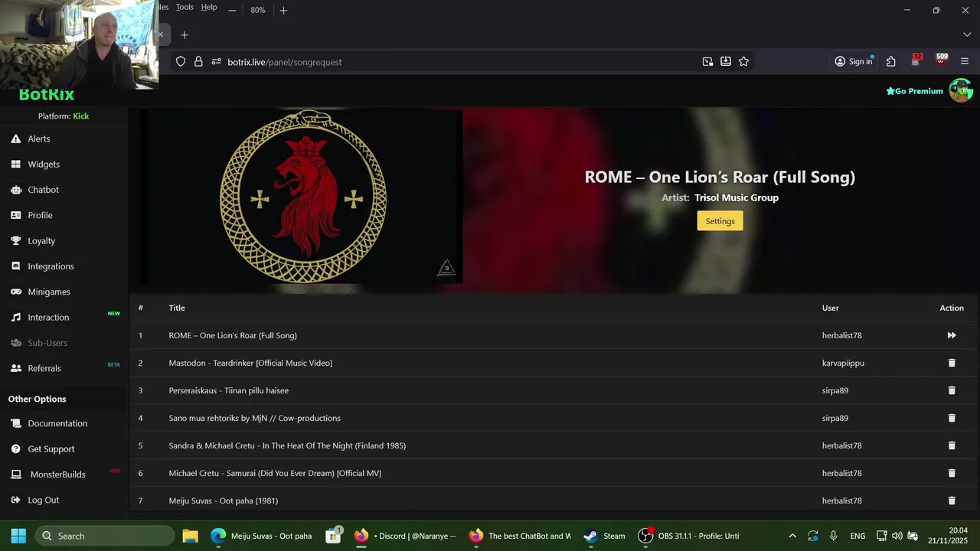
Task: Click the taskbar Search box
Action: point(104,536)
